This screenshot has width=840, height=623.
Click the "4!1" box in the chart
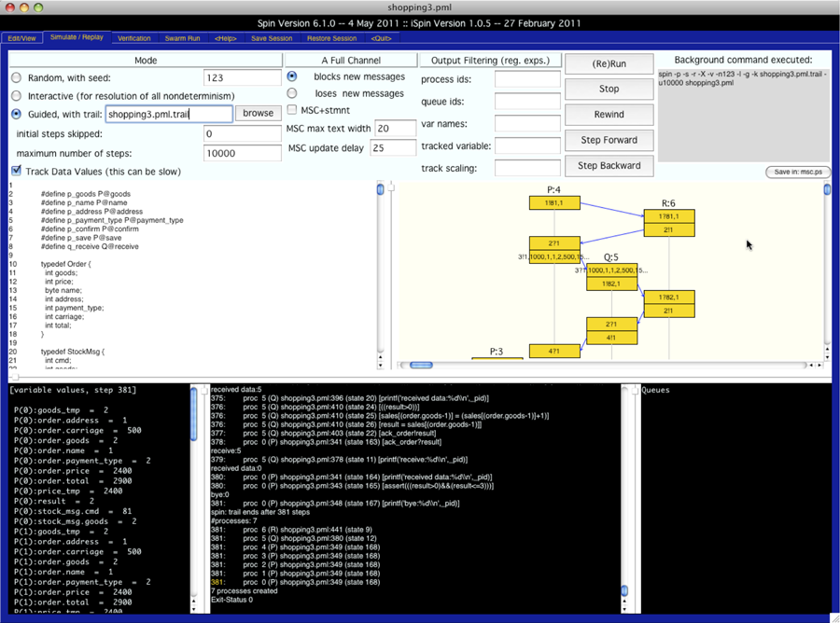point(611,338)
